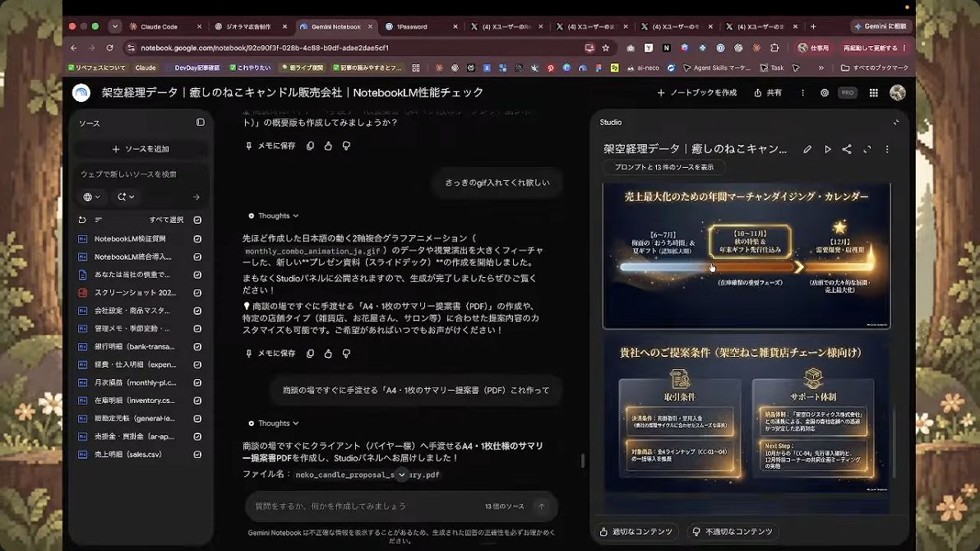
Task: Collapse the Studio panel icon
Action: 895,123
